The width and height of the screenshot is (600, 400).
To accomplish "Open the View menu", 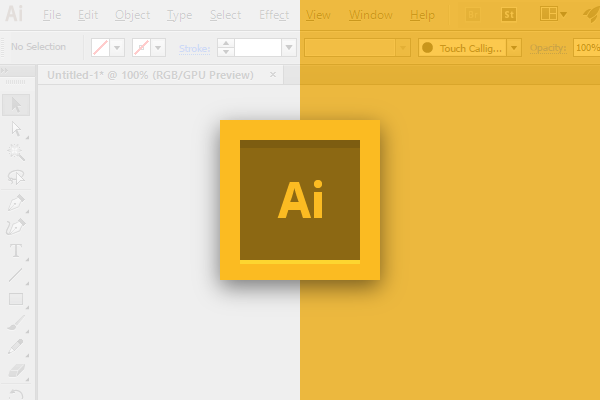I will (x=318, y=15).
